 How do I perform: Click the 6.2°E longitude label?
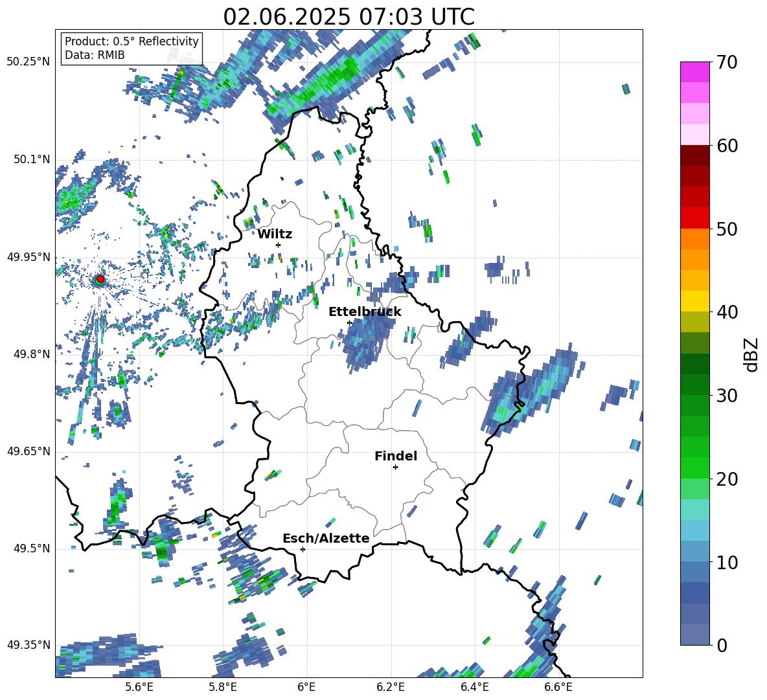pos(391,687)
